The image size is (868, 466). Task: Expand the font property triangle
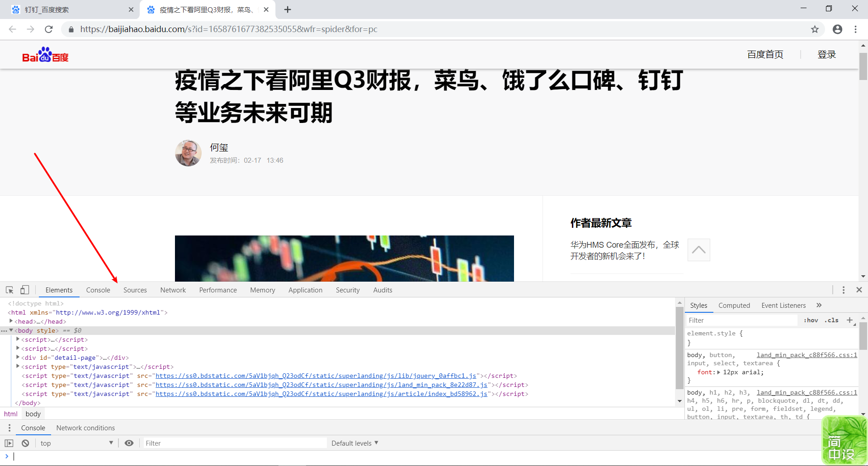click(x=719, y=372)
